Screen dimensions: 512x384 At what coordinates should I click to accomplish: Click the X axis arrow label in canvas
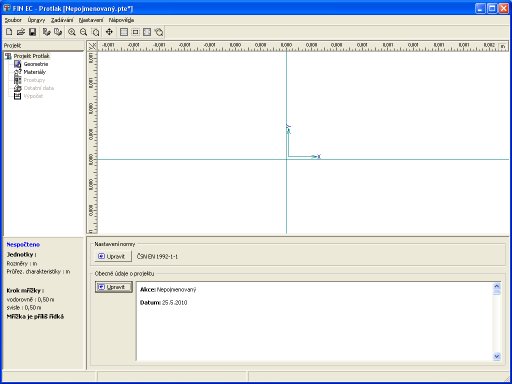tap(319, 156)
